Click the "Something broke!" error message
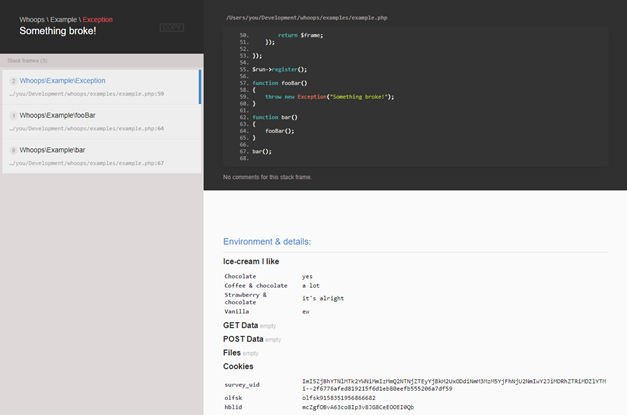This screenshot has width=627, height=415. click(x=58, y=31)
